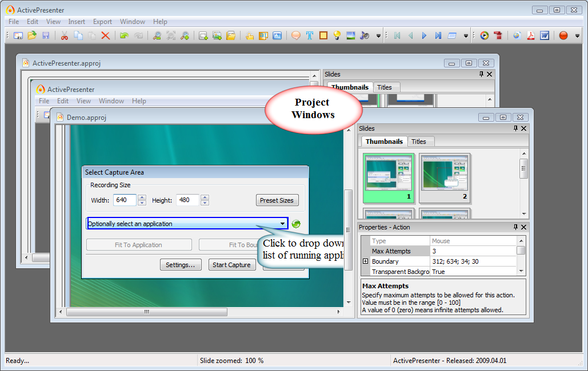Open the main Window menu
588x371 pixels.
(x=133, y=22)
